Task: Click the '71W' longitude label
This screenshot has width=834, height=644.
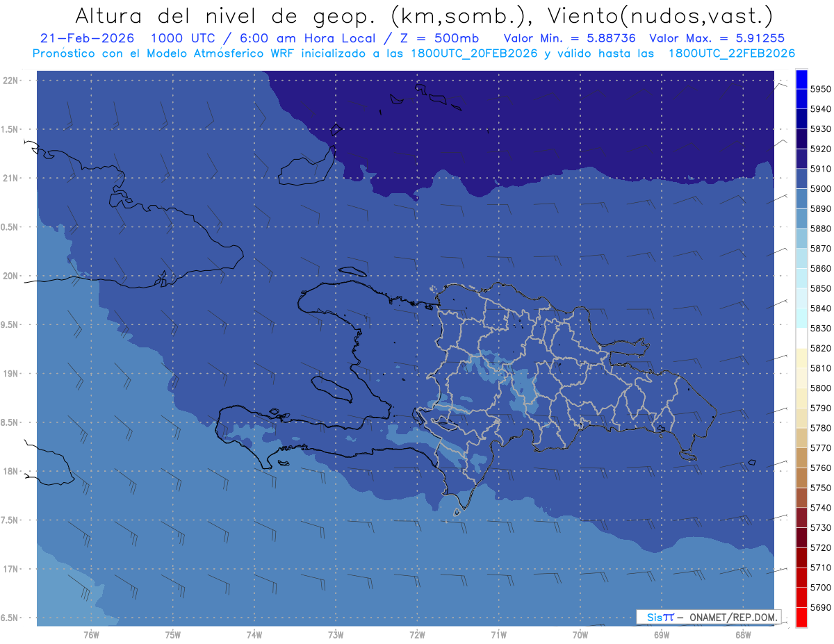Action: pyautogui.click(x=498, y=635)
